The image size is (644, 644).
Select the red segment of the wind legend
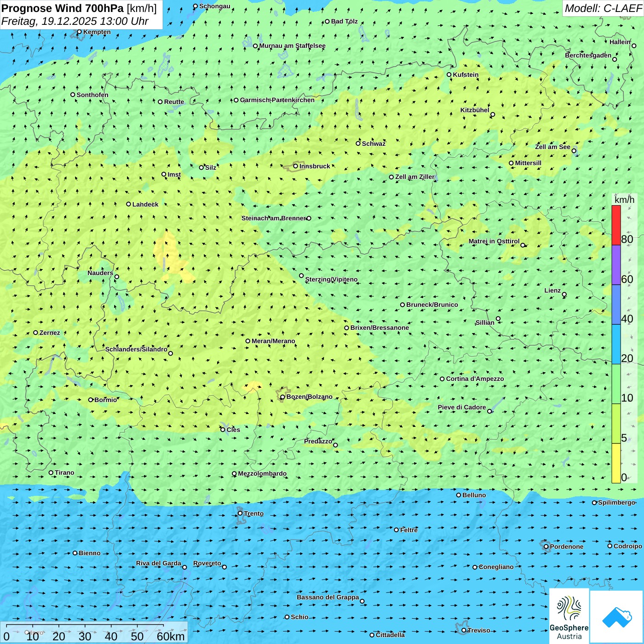click(616, 225)
